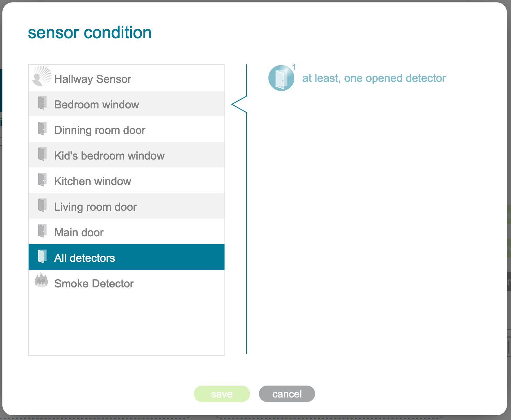Pick the Kitchen window list entry
Viewport: 511px width, 420px height.
[93, 181]
